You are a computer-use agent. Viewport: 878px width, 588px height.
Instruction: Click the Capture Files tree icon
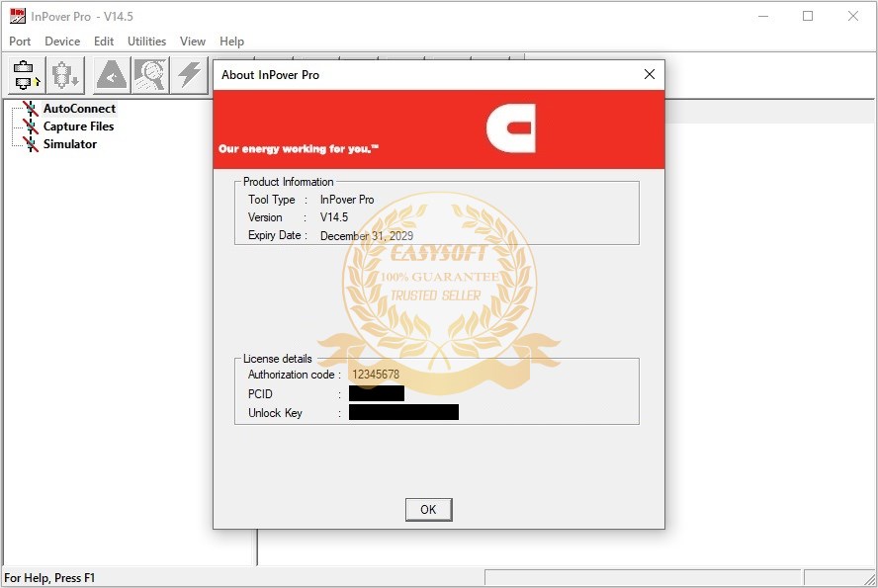tap(31, 126)
